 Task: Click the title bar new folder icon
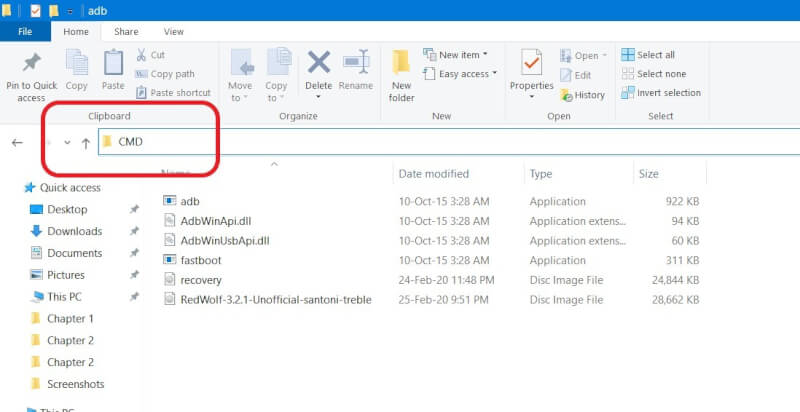(x=53, y=11)
